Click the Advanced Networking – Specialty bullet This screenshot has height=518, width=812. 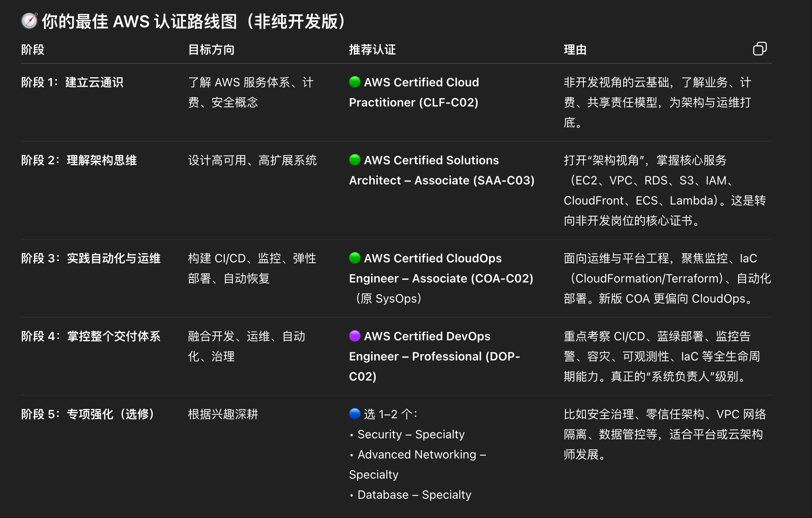click(x=418, y=464)
